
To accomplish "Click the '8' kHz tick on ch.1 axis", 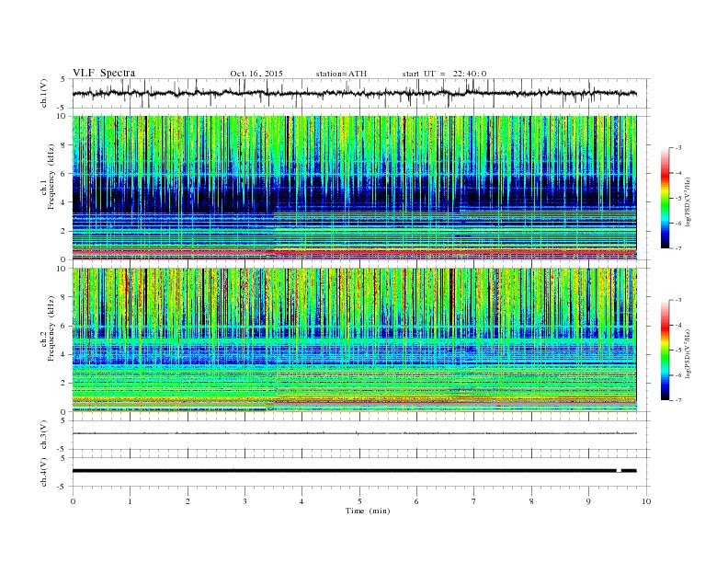I will coord(63,145).
